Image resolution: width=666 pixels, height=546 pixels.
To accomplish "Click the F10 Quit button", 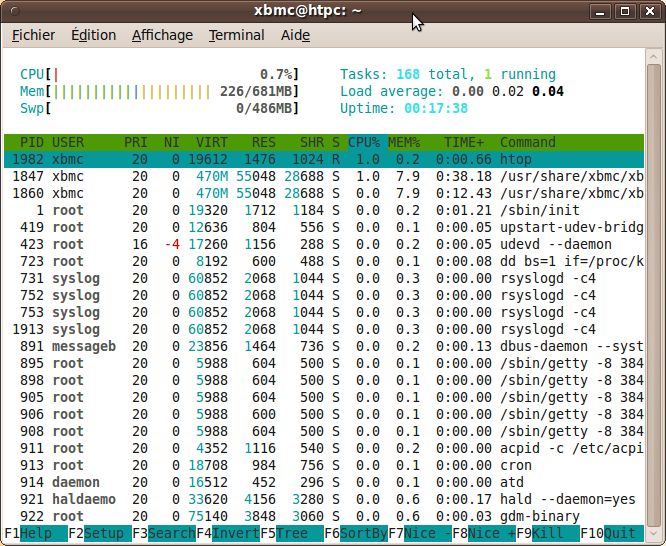I will click(x=612, y=533).
